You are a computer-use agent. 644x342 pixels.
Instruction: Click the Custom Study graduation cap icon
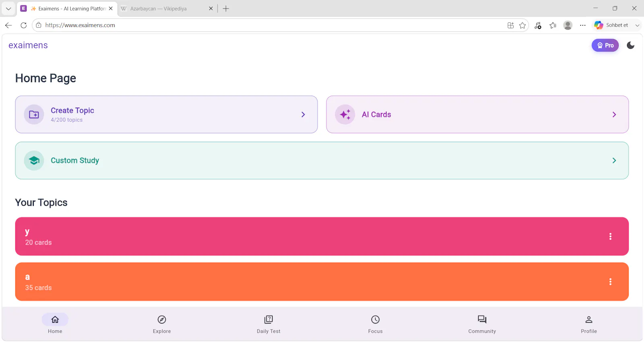pyautogui.click(x=34, y=161)
